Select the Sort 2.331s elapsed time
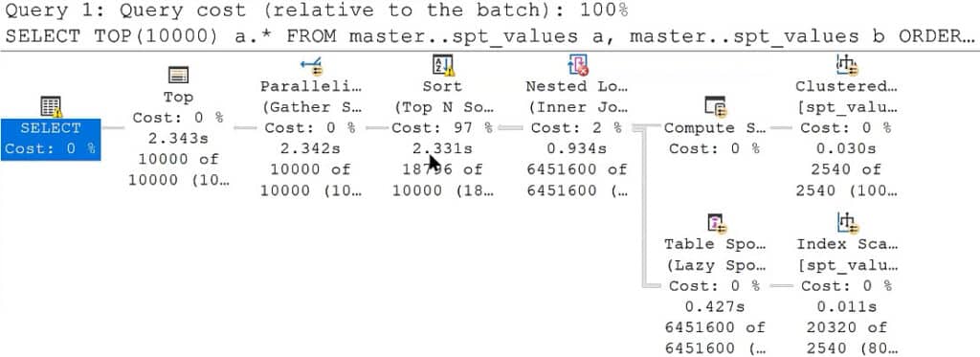The image size is (980, 357). [x=442, y=148]
